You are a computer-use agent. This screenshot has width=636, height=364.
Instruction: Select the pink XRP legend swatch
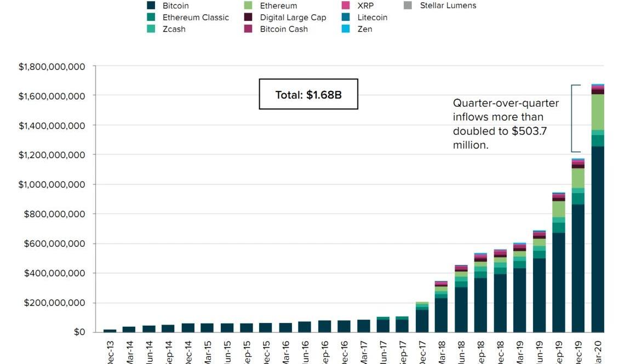[346, 5]
